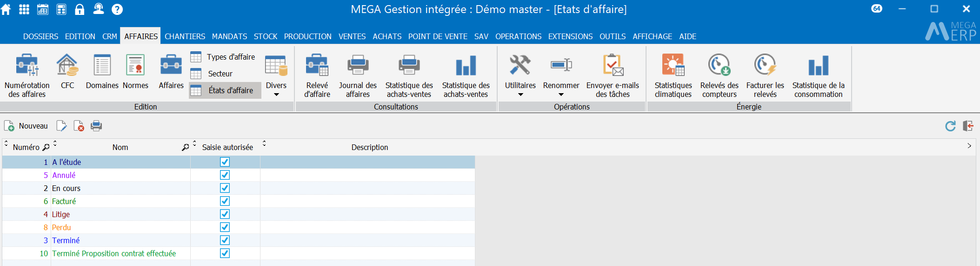
Task: Open Facturer les relevés
Action: click(x=765, y=76)
